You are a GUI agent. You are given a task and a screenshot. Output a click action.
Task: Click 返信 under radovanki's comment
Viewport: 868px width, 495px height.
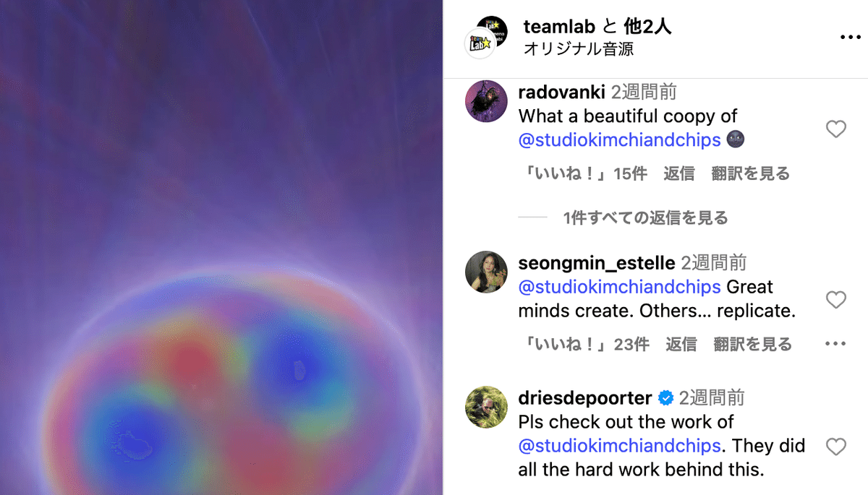click(x=679, y=173)
